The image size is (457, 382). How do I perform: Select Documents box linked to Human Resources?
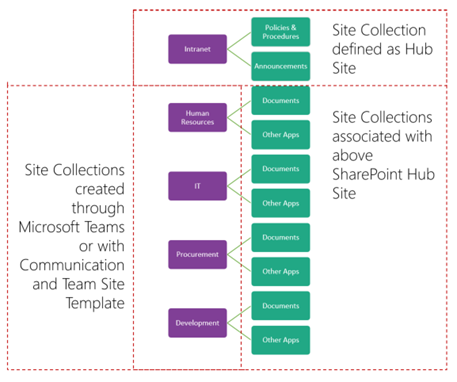click(x=281, y=100)
